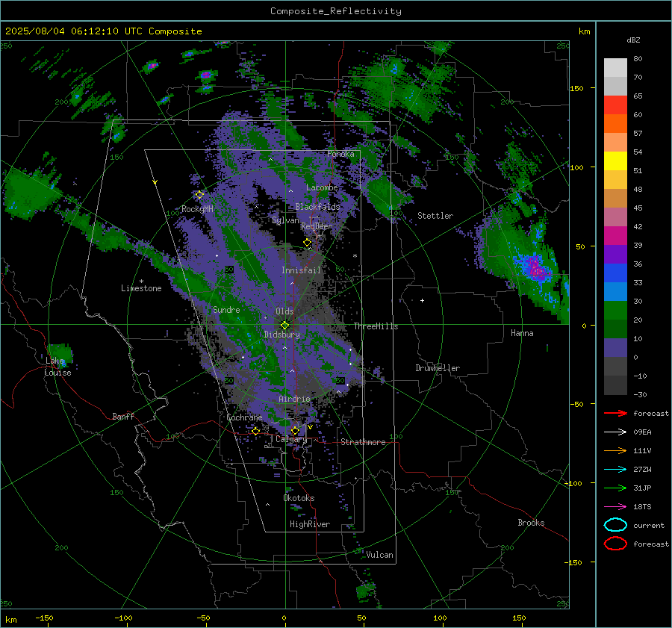Click the green 31JP arrow icon
This screenshot has width=672, height=628.
pyautogui.click(x=615, y=488)
